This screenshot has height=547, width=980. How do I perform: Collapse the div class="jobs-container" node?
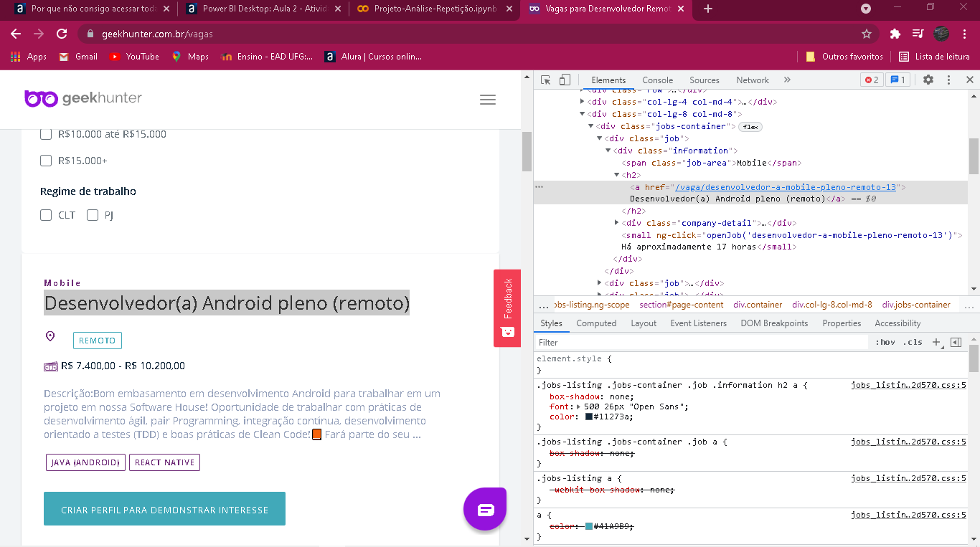coord(591,126)
